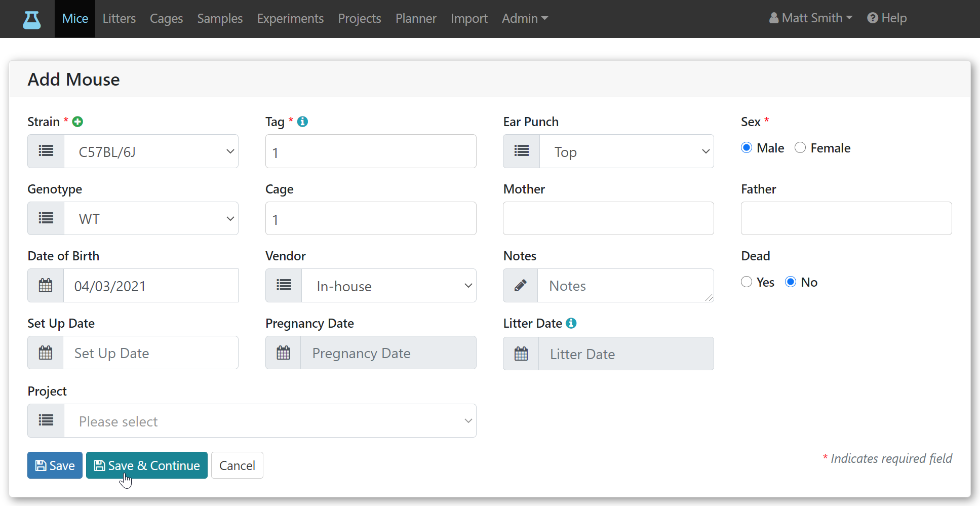This screenshot has height=506, width=980.
Task: Click the green add-strain plus icon
Action: pos(77,122)
